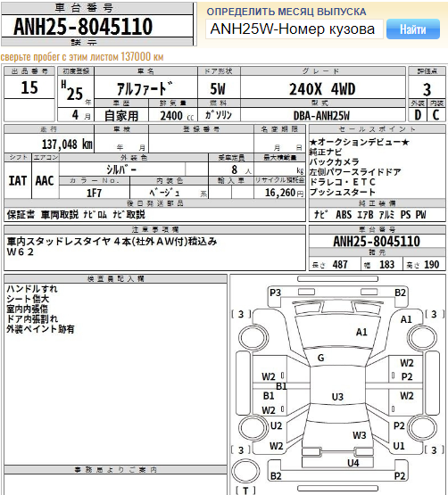This screenshot has height=495, width=448.
Task: Click the "A1" mark on the hood
Action: coord(361,332)
